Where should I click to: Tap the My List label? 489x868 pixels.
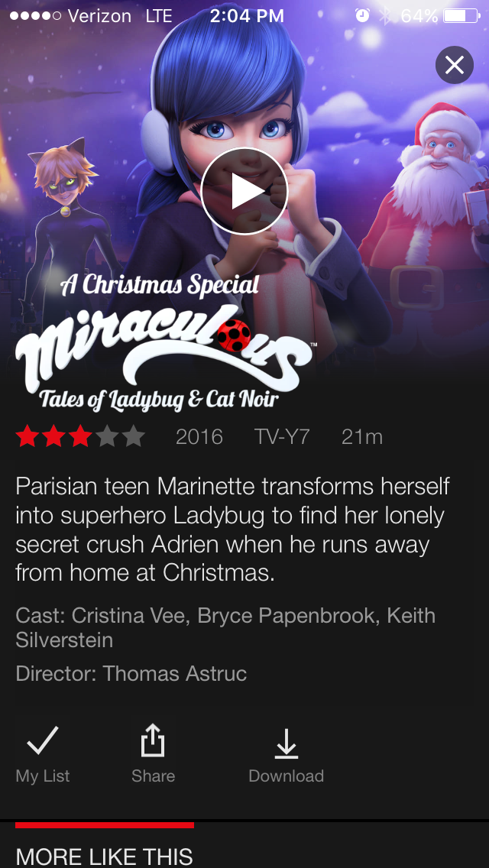[x=43, y=776]
